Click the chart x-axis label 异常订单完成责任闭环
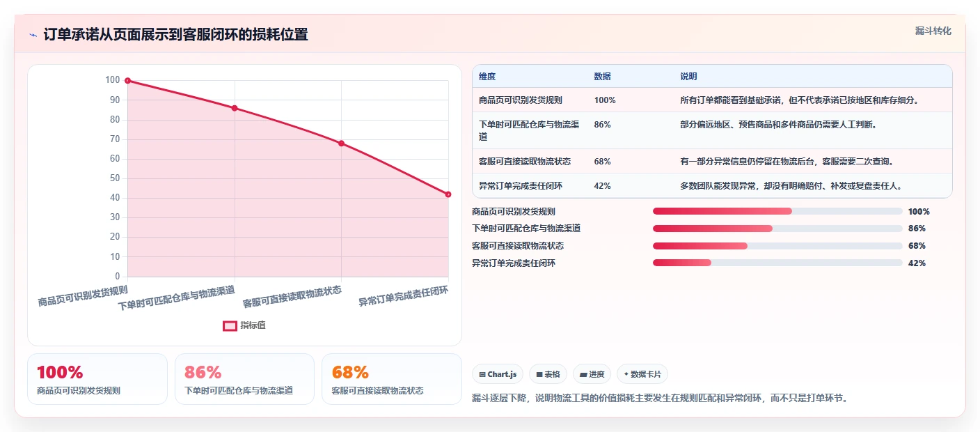The height and width of the screenshot is (432, 980). coord(404,296)
